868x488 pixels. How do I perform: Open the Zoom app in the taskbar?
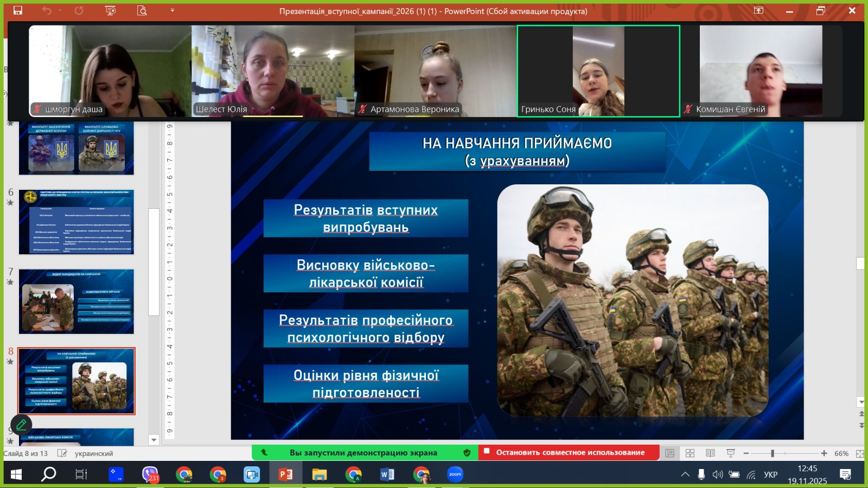pos(455,474)
